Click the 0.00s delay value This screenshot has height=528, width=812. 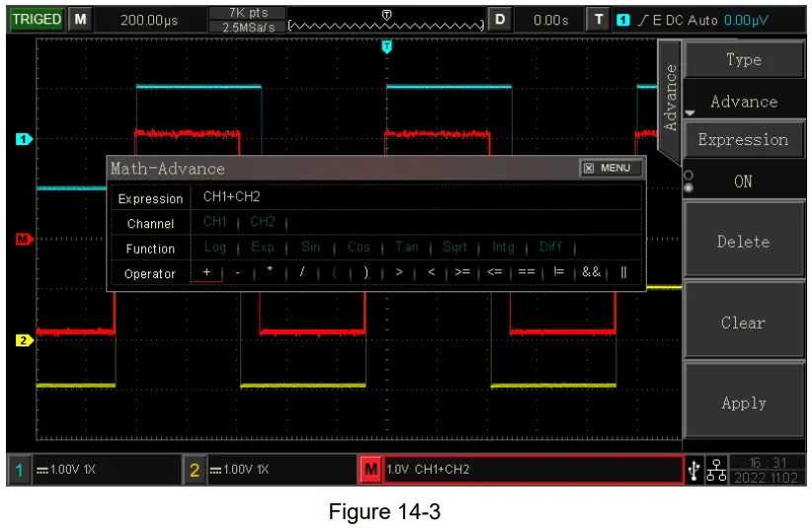click(x=551, y=20)
